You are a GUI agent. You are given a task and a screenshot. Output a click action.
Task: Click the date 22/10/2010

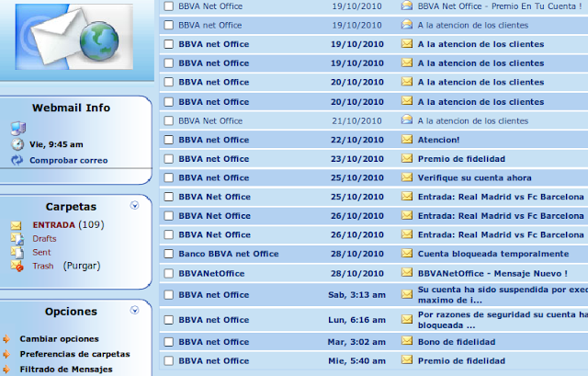[357, 140]
